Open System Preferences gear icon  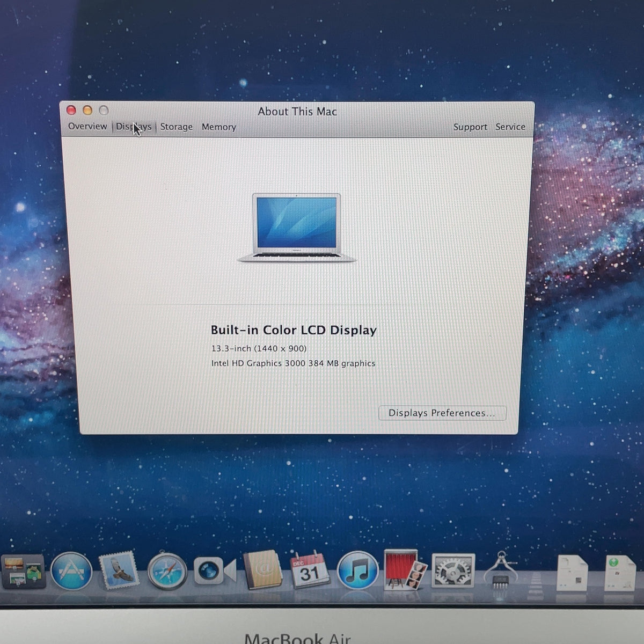[453, 570]
